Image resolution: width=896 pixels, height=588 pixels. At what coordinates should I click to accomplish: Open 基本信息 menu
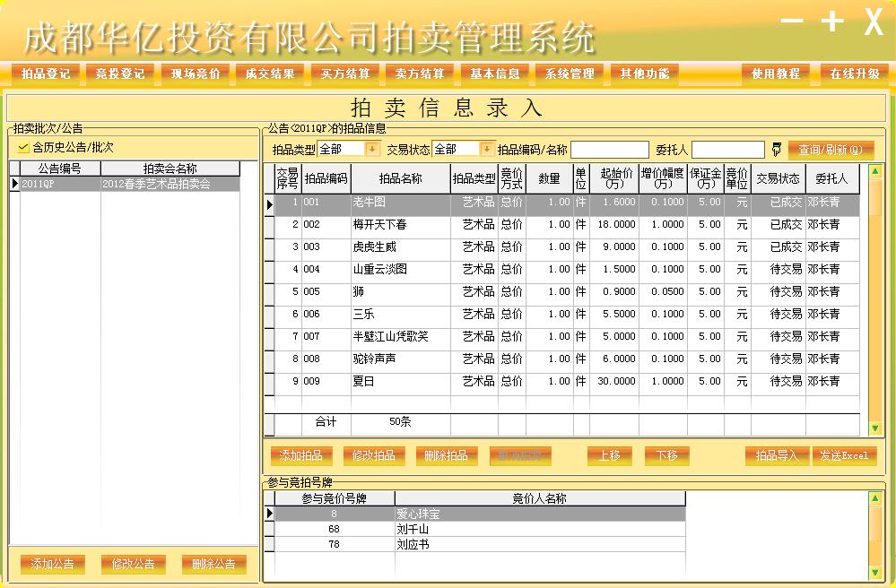495,73
